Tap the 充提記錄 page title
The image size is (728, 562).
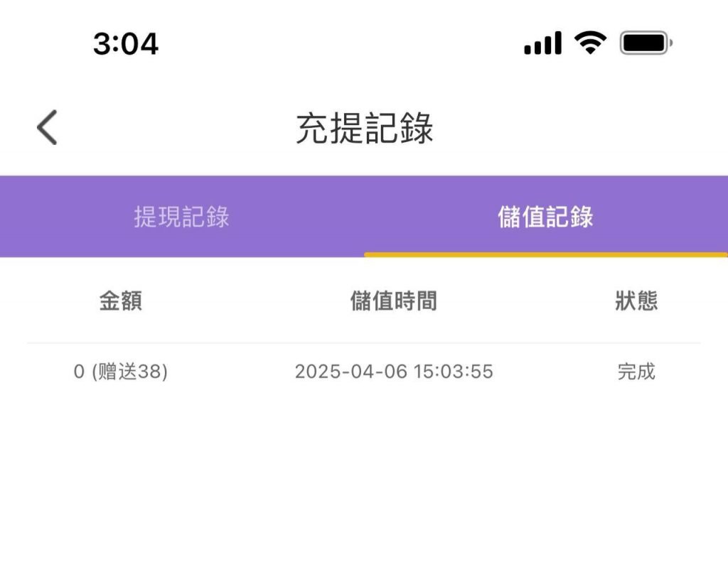pyautogui.click(x=364, y=129)
